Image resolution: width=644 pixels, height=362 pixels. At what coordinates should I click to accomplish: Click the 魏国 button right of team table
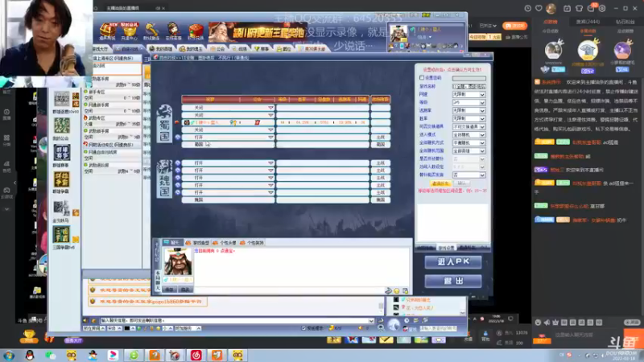click(x=380, y=200)
